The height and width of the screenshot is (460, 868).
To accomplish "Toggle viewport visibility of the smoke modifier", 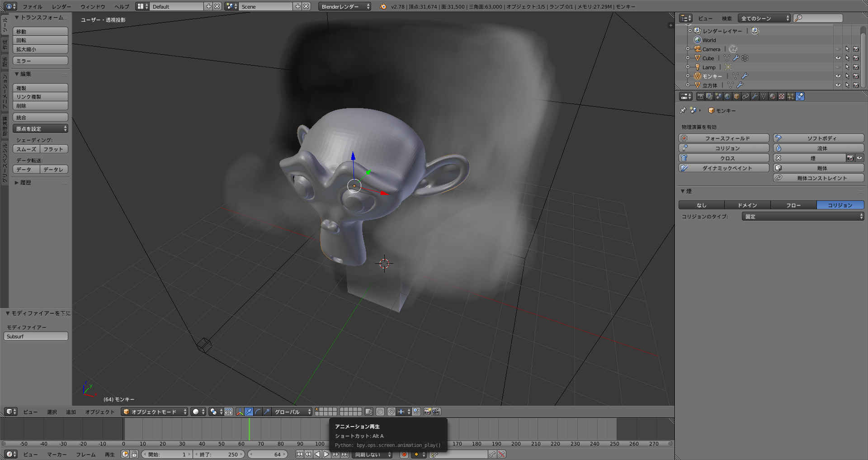I will click(859, 158).
